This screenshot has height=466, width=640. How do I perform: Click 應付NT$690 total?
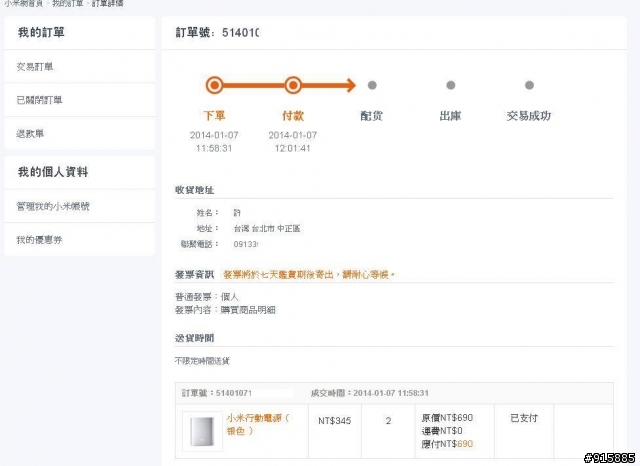point(447,444)
